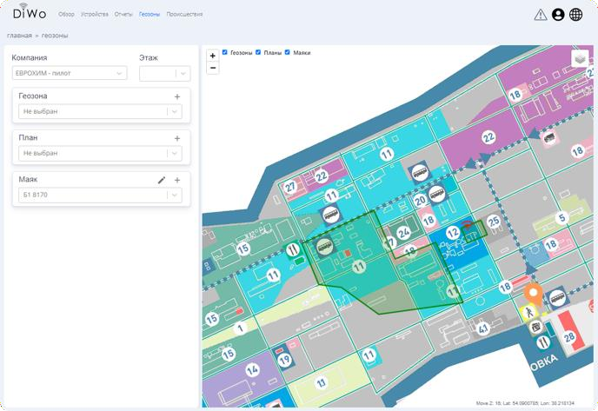Zoom out on the map
Image resolution: width=598 pixels, height=411 pixels.
tap(213, 68)
